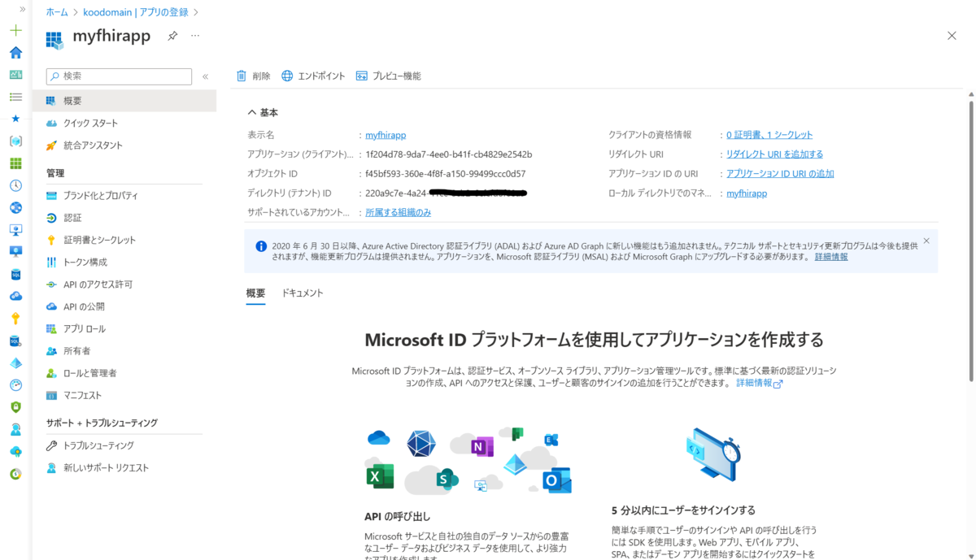This screenshot has height=560, width=976.
Task: Click the application client ID value 1f204d78
Action: pos(449,154)
